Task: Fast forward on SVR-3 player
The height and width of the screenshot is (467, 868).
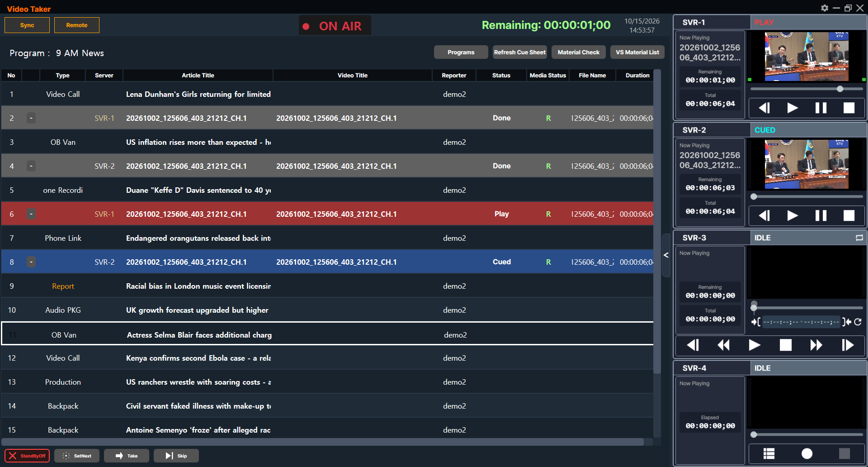Action: coord(816,345)
